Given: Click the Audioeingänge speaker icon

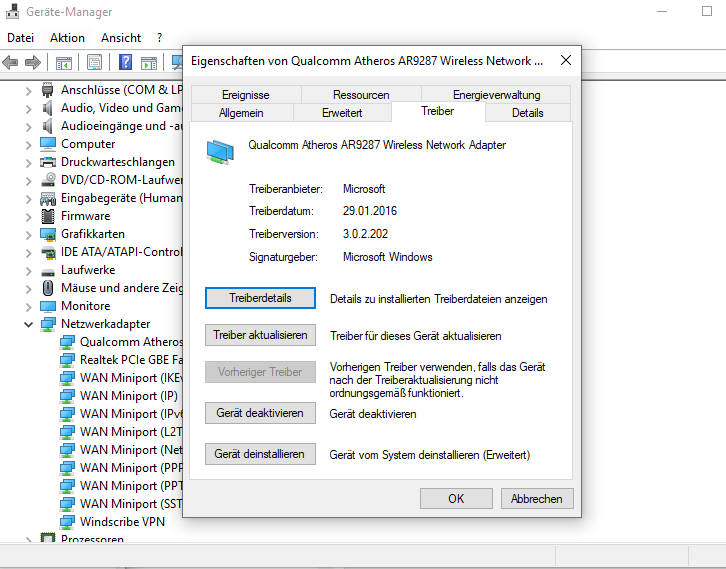Looking at the screenshot, I should (47, 126).
